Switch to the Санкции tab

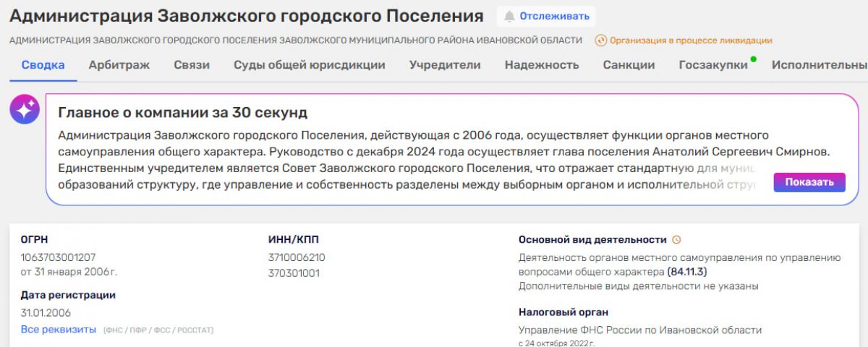(x=629, y=65)
